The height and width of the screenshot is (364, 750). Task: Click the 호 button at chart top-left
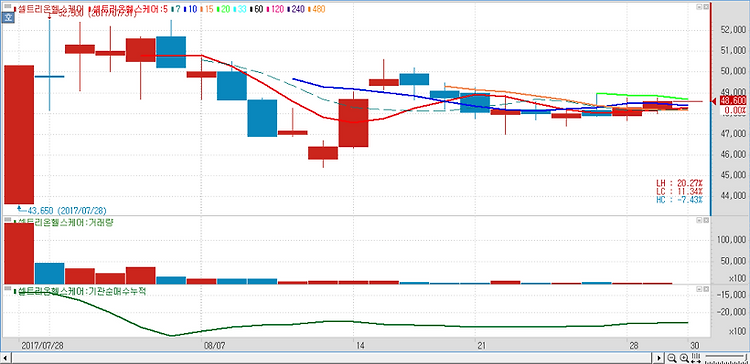coord(8,18)
